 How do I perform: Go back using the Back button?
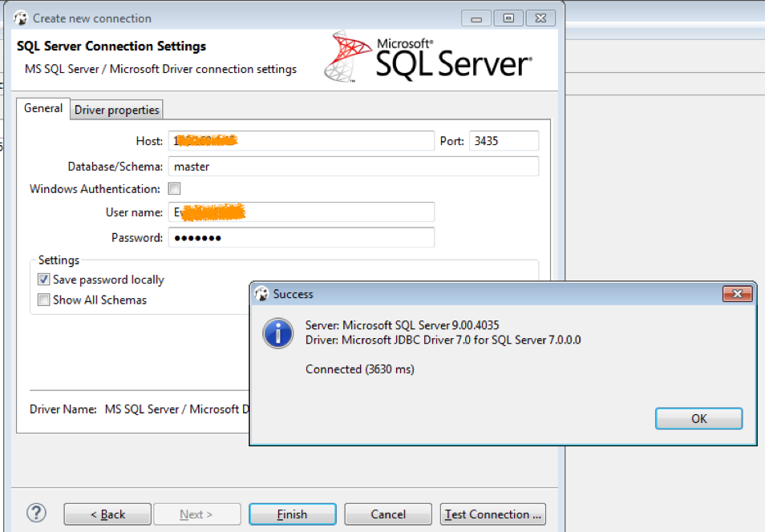107,514
